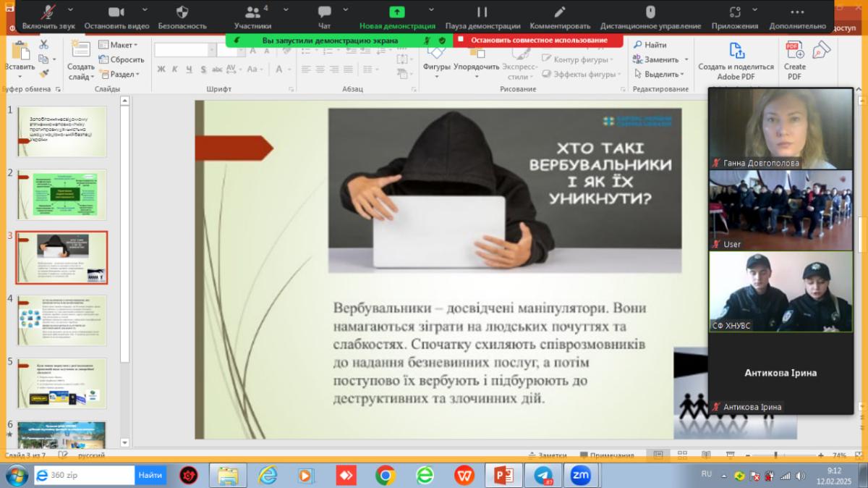
Task: Click Найти button in taskbar search
Action: [x=150, y=475]
